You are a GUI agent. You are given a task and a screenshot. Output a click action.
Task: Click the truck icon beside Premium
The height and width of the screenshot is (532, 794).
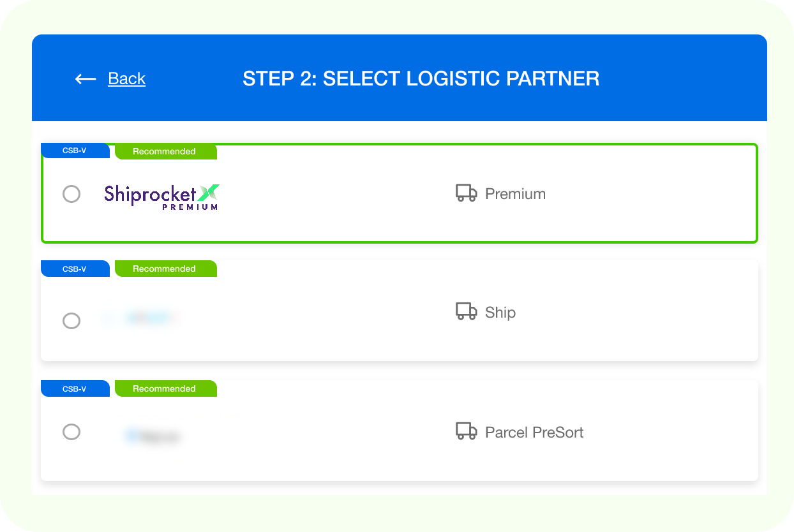coord(467,193)
